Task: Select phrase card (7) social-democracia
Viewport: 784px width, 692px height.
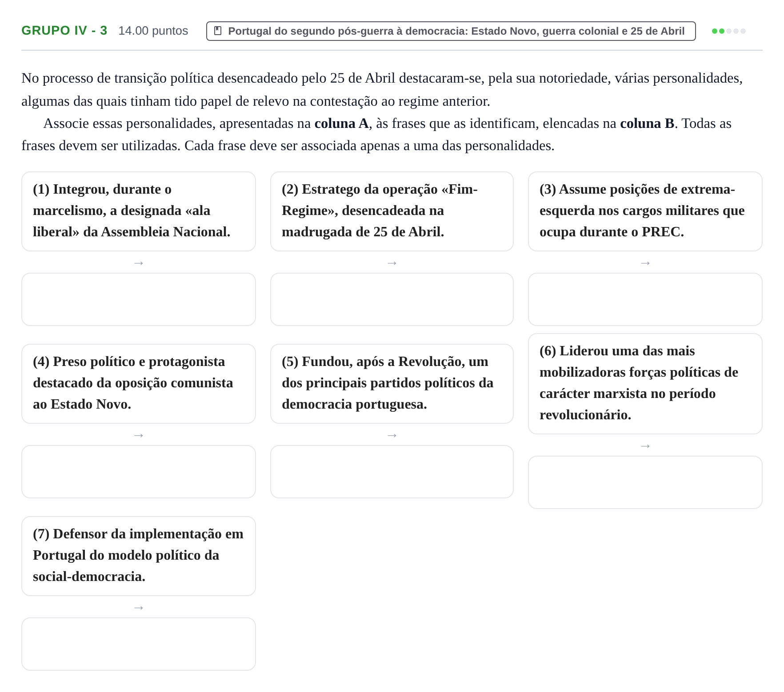Action: tap(139, 556)
